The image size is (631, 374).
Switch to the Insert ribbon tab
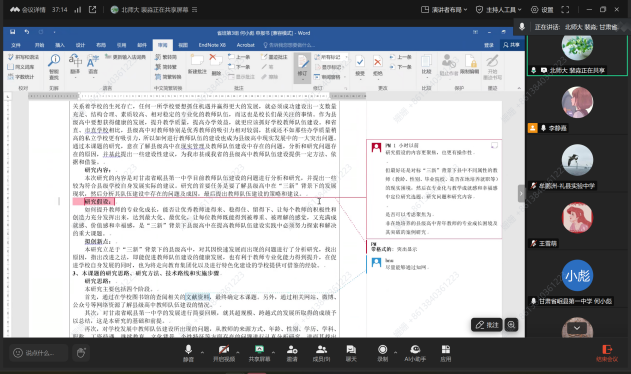coord(60,45)
